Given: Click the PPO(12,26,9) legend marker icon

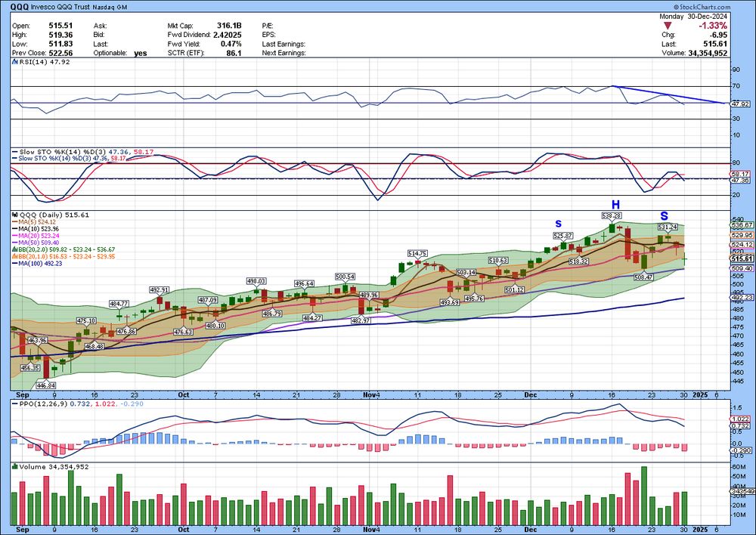Looking at the screenshot, I should pyautogui.click(x=15, y=404).
